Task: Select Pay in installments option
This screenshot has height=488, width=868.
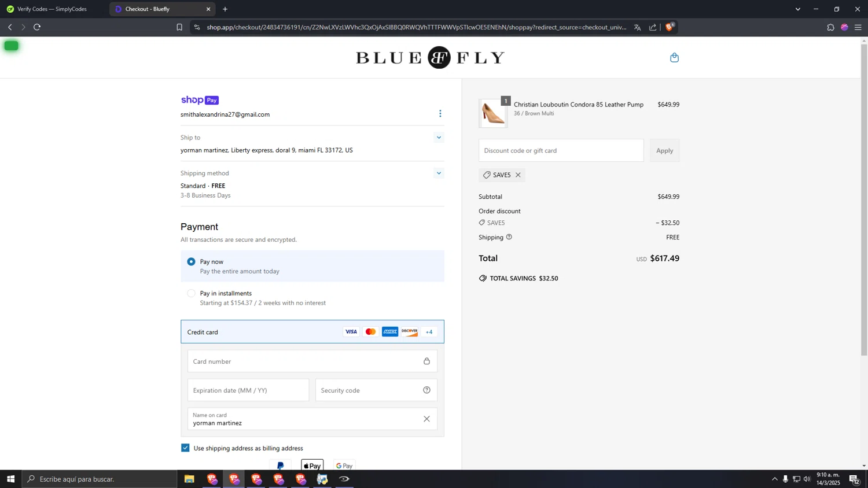Action: [x=192, y=293]
